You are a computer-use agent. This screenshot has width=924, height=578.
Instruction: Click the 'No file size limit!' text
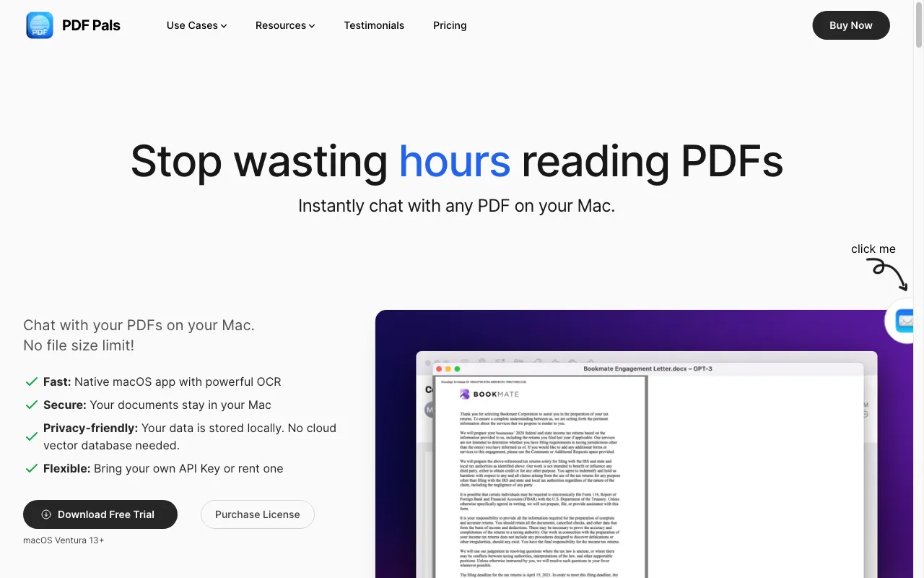[x=79, y=345]
